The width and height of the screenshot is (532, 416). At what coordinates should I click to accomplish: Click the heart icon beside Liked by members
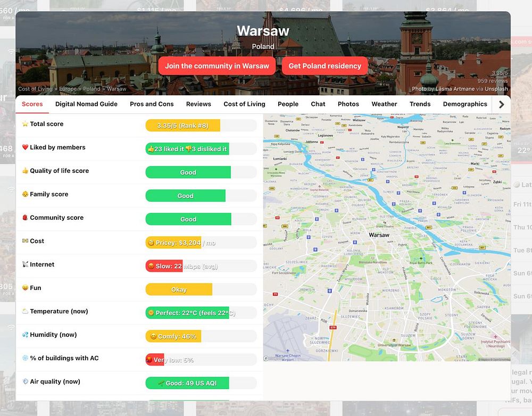pyautogui.click(x=25, y=147)
